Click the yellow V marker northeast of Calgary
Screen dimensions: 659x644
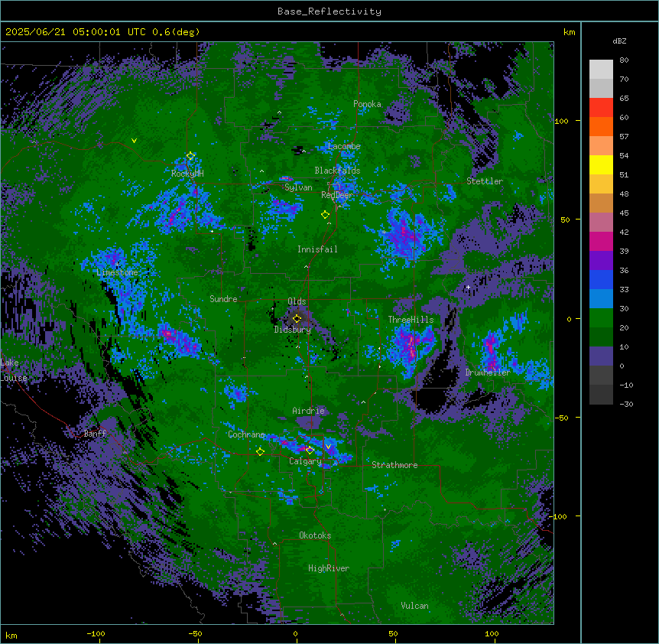coord(328,447)
